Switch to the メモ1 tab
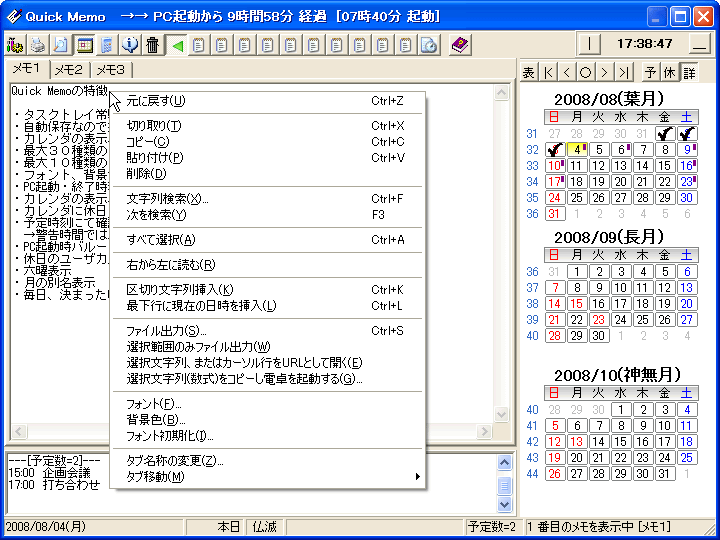720x540 pixels. (27, 69)
